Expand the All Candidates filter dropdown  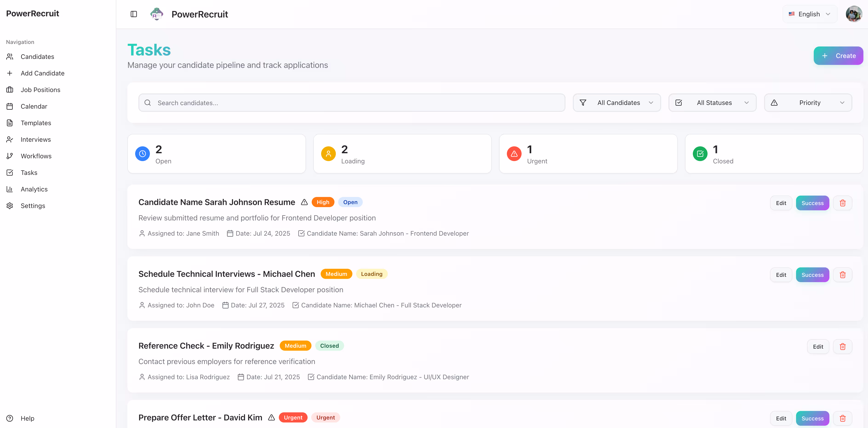[617, 103]
